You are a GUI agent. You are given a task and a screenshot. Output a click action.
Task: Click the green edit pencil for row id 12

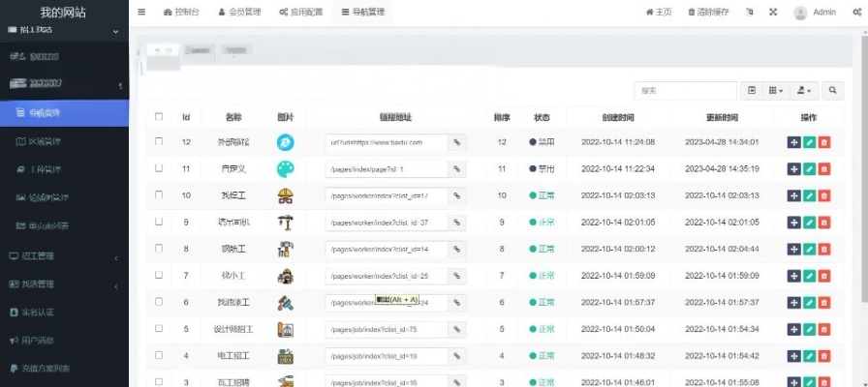pyautogui.click(x=809, y=142)
